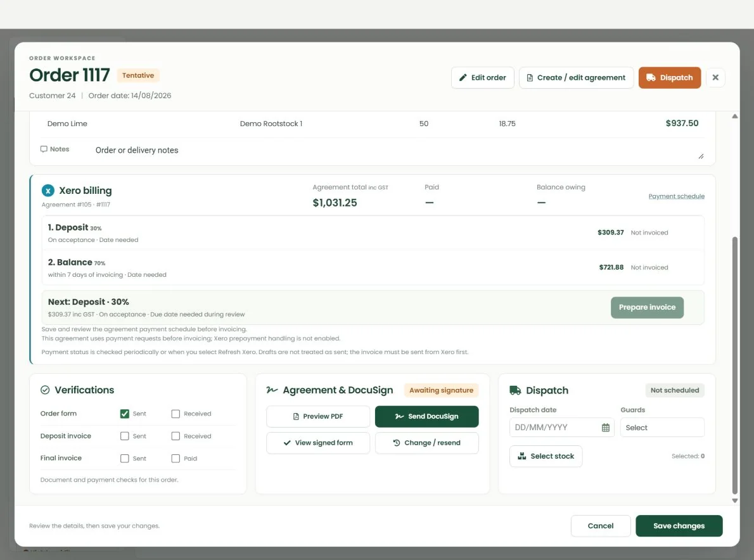Click the signature icon in Send DocuSign
This screenshot has height=560, width=754.
click(x=399, y=416)
